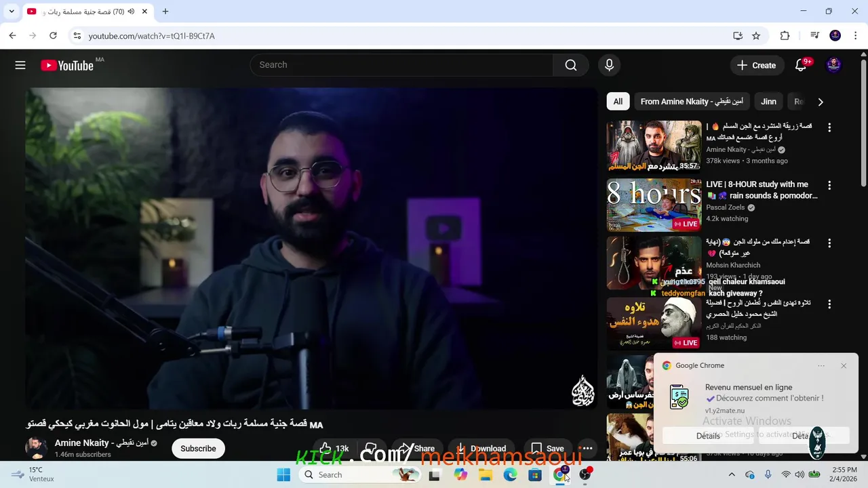
Task: Open Microsoft Store from taskbar
Action: point(535,474)
